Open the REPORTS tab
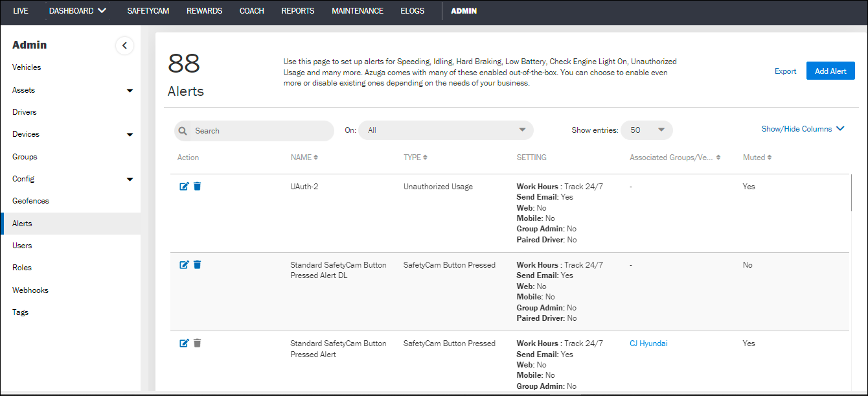Image resolution: width=868 pixels, height=396 pixels. click(298, 11)
